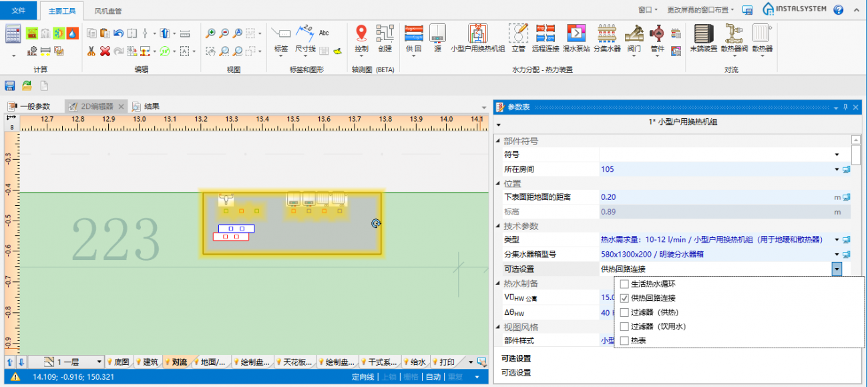The height and width of the screenshot is (387, 868).
Task: Click the red X delete icon
Action: tap(105, 51)
